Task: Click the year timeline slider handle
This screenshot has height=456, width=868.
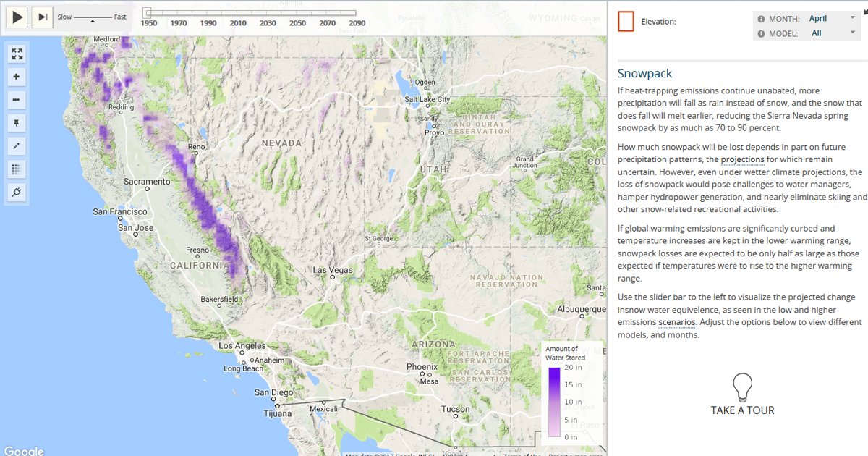Action: pos(147,12)
